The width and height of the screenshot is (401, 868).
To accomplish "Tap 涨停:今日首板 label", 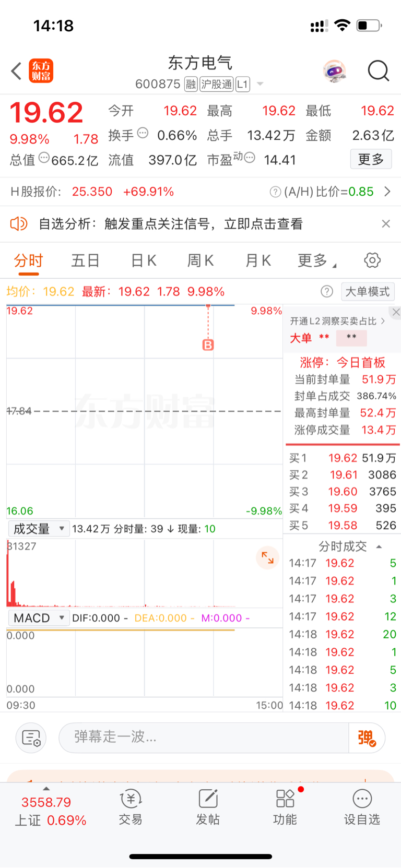I will point(343,362).
